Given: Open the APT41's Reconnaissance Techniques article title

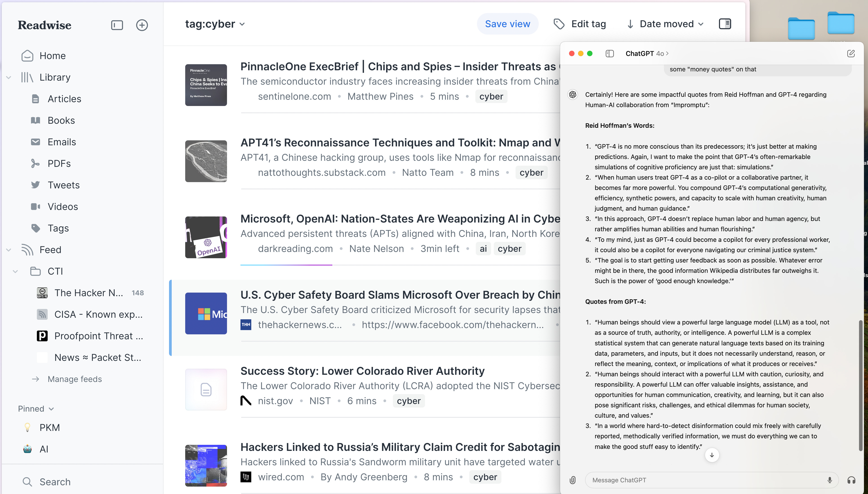Looking at the screenshot, I should [x=400, y=143].
